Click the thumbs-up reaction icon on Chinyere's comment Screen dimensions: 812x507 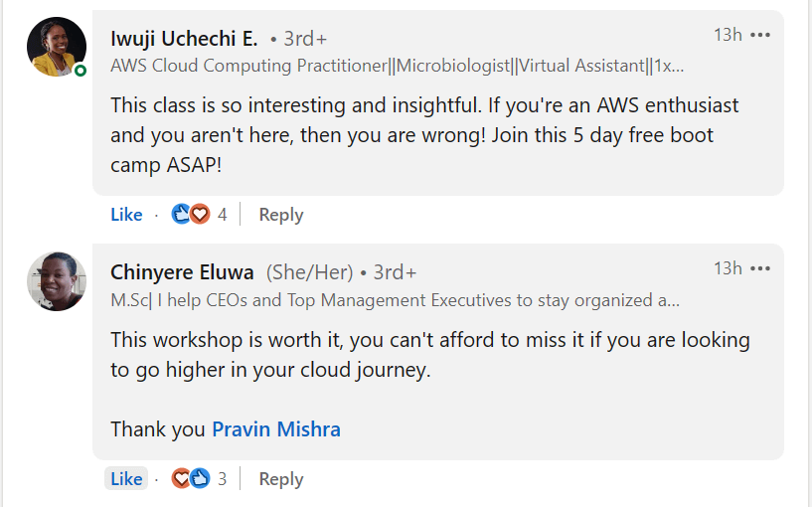tap(200, 478)
